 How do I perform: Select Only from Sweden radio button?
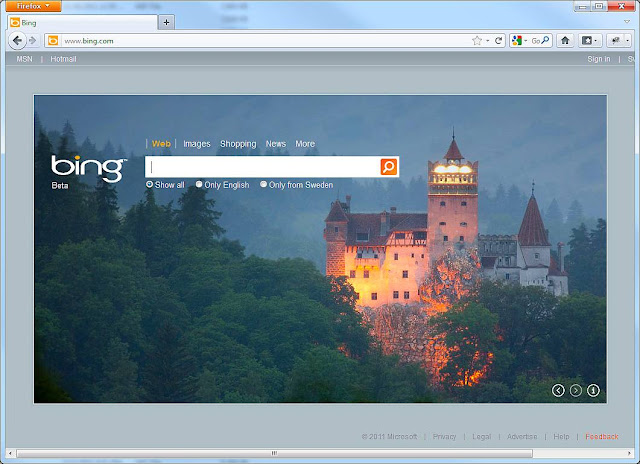coord(264,184)
